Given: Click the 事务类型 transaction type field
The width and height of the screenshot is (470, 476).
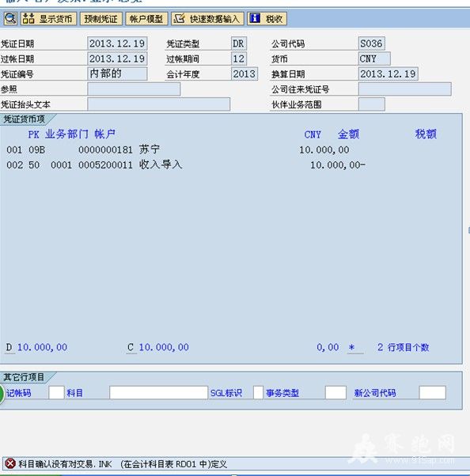Looking at the screenshot, I should click(335, 392).
